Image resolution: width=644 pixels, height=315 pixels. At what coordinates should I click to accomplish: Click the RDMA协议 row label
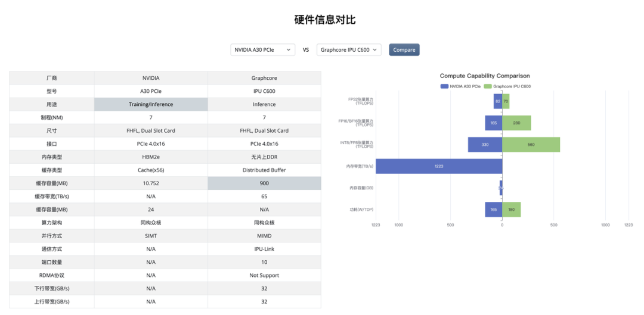[52, 275]
